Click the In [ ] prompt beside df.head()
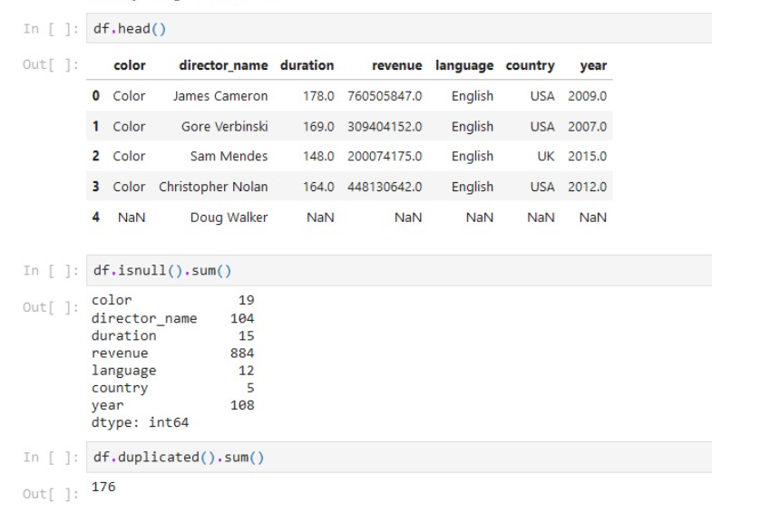Viewport: 780px width, 532px height. pos(50,29)
